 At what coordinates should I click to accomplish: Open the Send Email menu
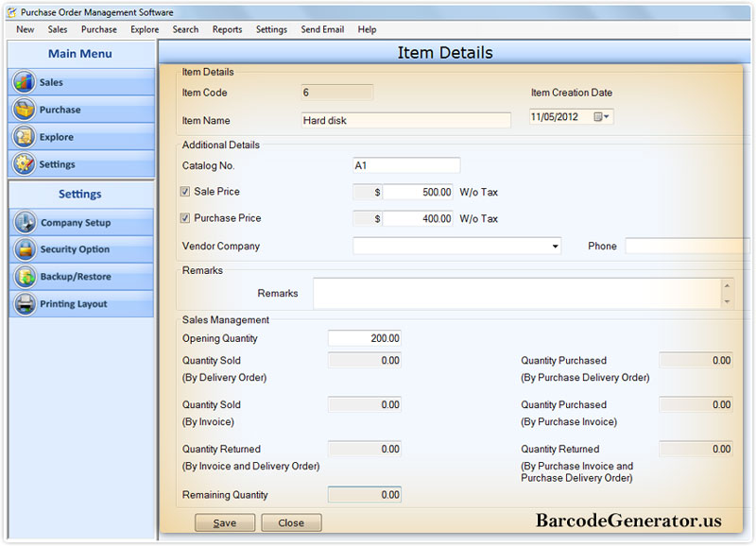[x=322, y=29]
